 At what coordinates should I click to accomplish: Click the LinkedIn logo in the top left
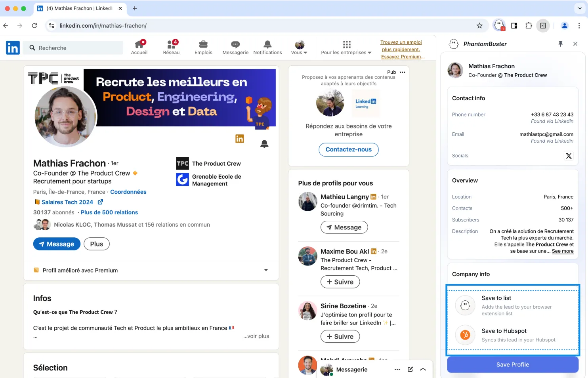(x=12, y=48)
